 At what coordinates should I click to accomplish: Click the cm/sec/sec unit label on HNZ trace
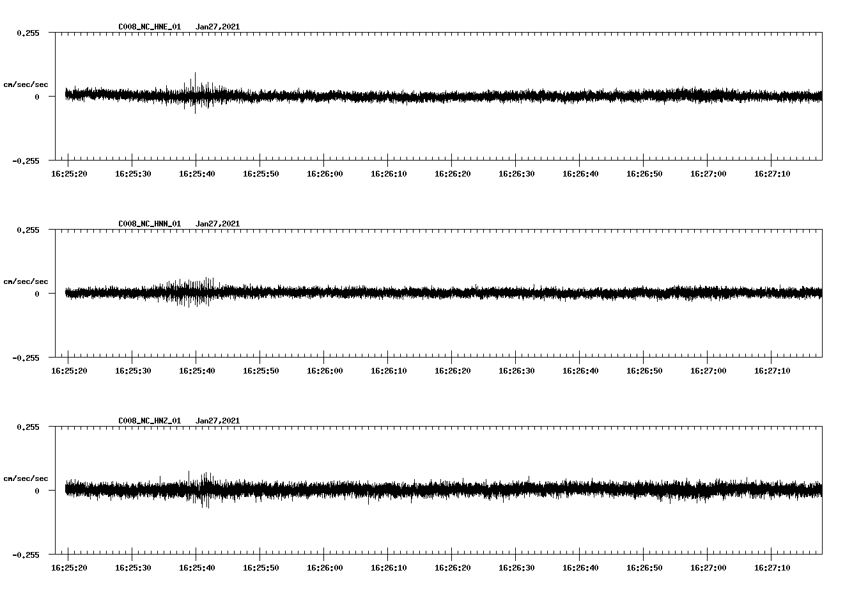[27, 478]
